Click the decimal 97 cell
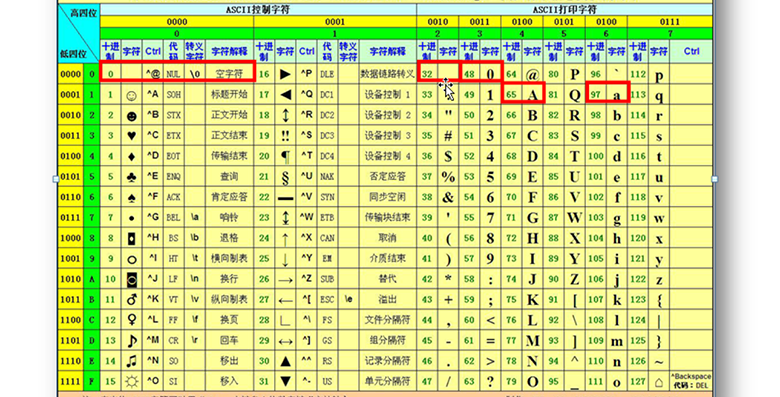This screenshot has width=780, height=397. (595, 95)
